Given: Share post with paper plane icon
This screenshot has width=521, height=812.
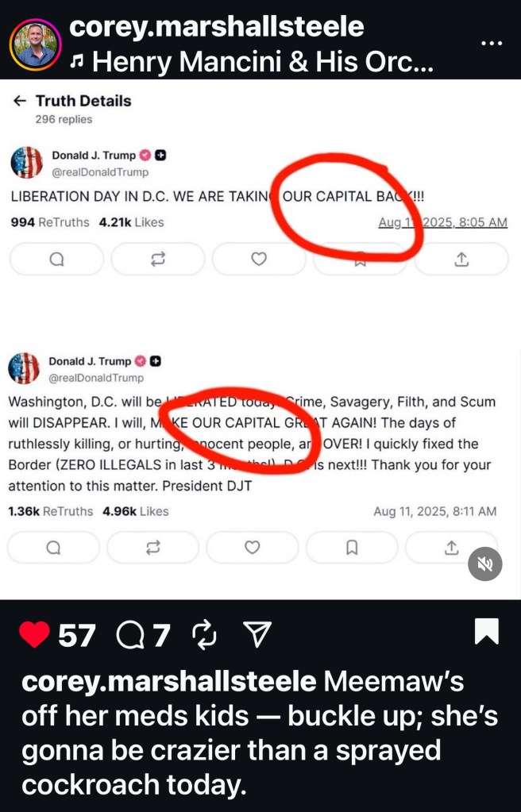Looking at the screenshot, I should [x=257, y=634].
